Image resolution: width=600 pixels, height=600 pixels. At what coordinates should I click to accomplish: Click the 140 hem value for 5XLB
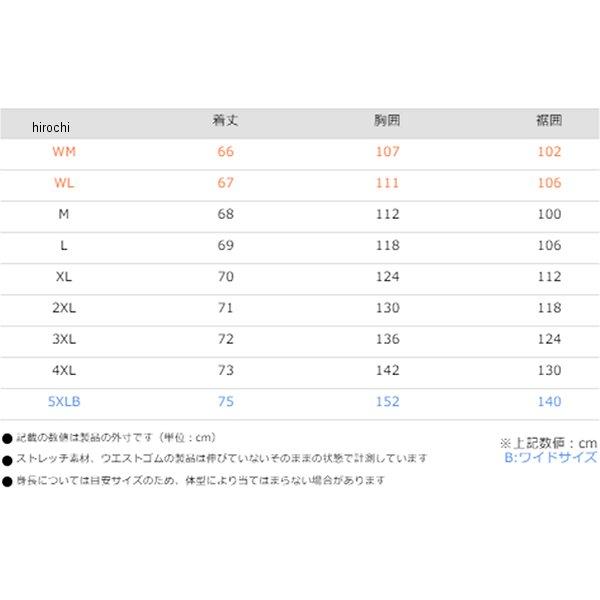click(x=549, y=401)
